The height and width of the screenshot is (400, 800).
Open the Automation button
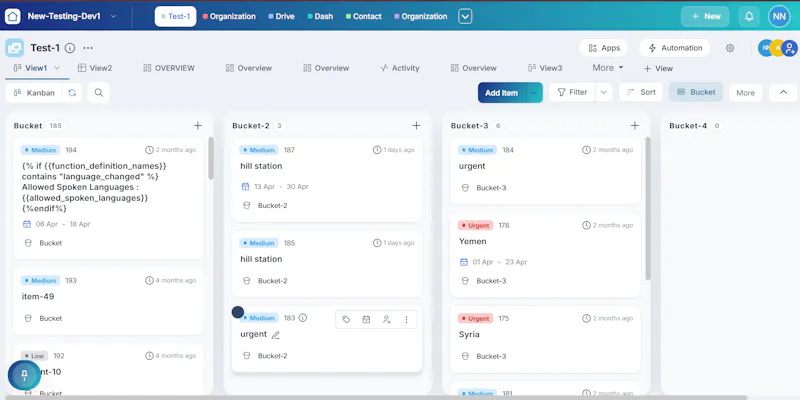click(674, 48)
